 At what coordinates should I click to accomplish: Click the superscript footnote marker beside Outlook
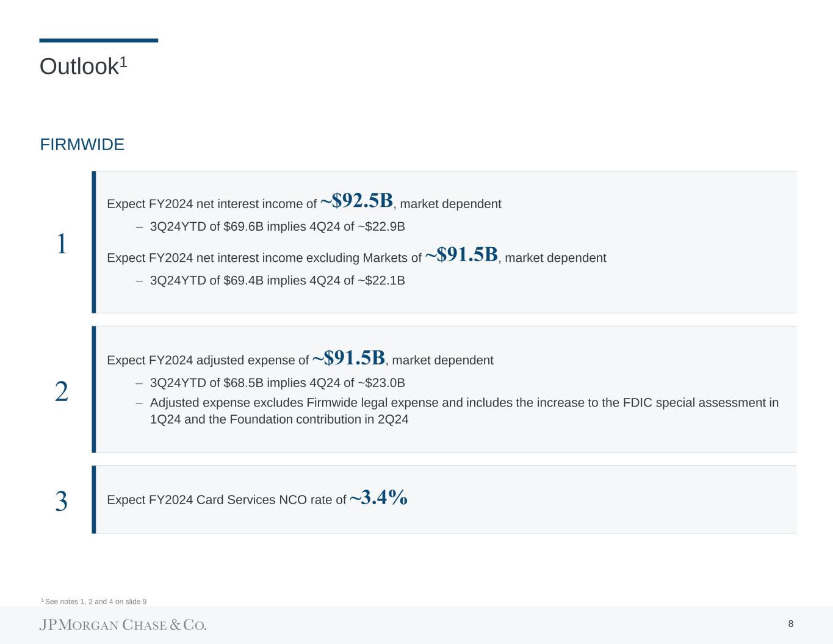[x=123, y=62]
